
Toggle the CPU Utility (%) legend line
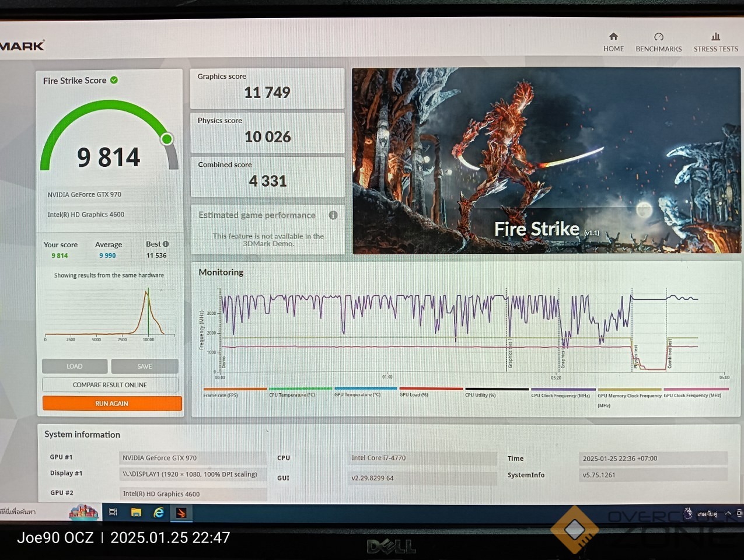[x=497, y=392]
